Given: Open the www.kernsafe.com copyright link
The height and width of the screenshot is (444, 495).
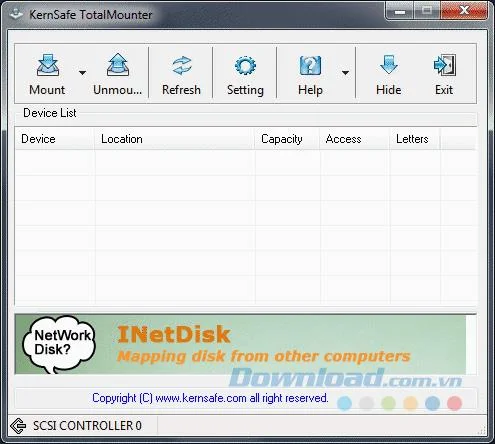Looking at the screenshot, I should 201,398.
